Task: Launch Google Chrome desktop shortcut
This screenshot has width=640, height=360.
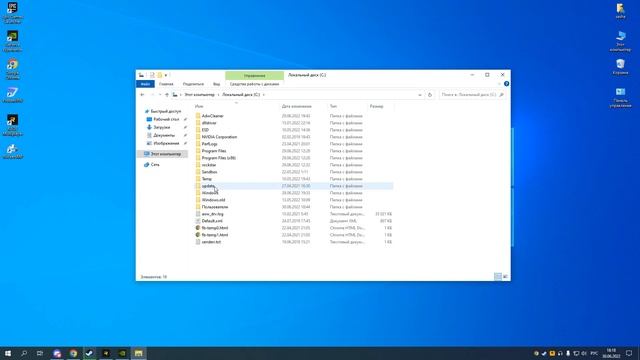Action: 12,69
